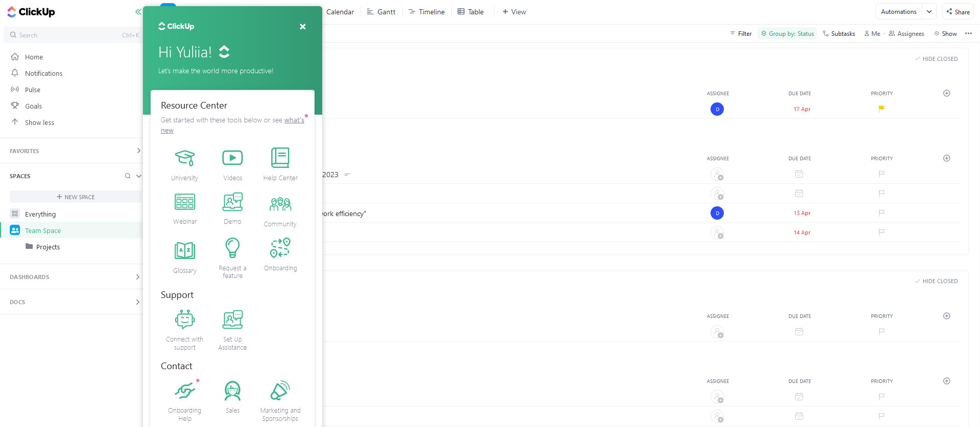980x427 pixels.
Task: Open the Sales contact icon
Action: point(233,391)
